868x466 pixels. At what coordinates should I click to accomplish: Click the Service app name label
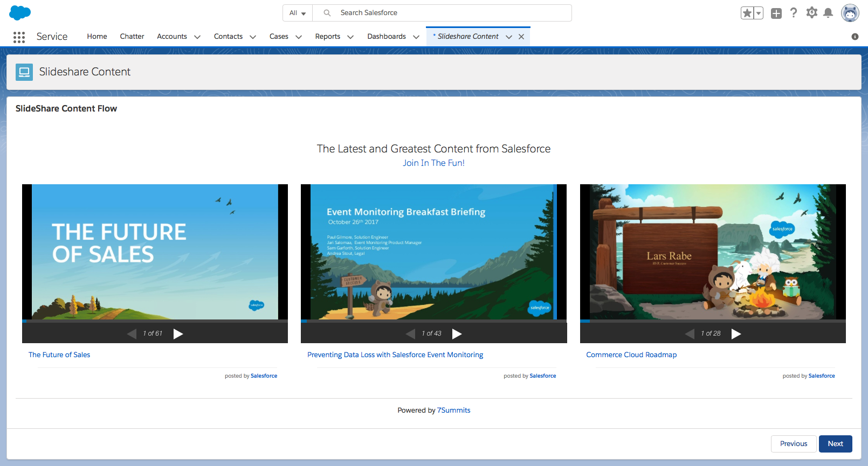52,37
